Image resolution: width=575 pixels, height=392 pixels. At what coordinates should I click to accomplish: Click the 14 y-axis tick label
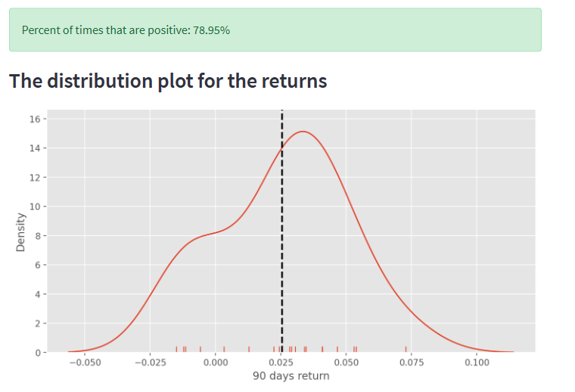click(36, 148)
